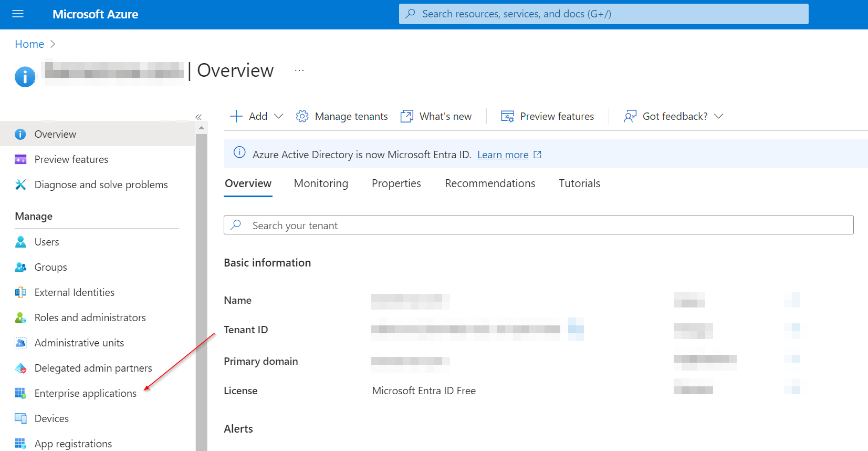
Task: Click the search magnifier icon in top bar
Action: click(411, 14)
